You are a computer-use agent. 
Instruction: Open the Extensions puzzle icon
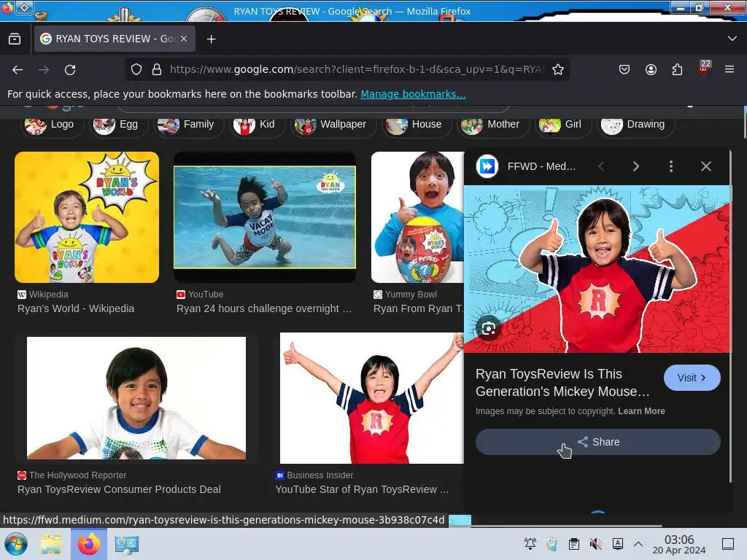coord(677,69)
